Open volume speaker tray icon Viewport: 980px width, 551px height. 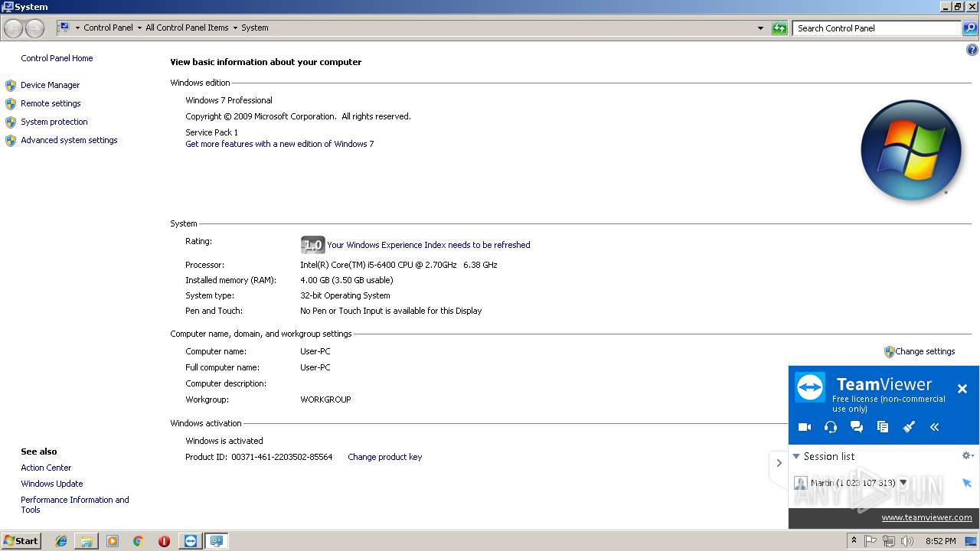(907, 541)
